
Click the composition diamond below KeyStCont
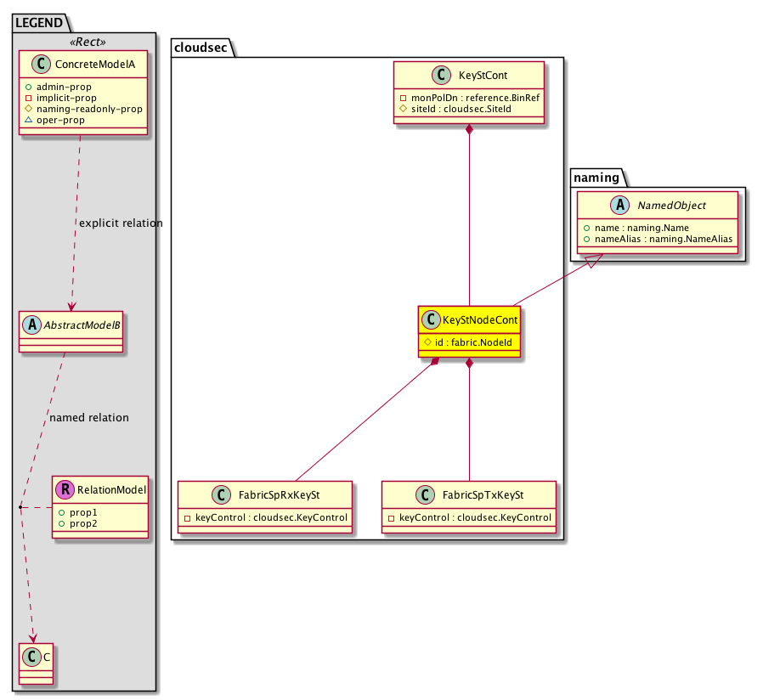tap(470, 131)
